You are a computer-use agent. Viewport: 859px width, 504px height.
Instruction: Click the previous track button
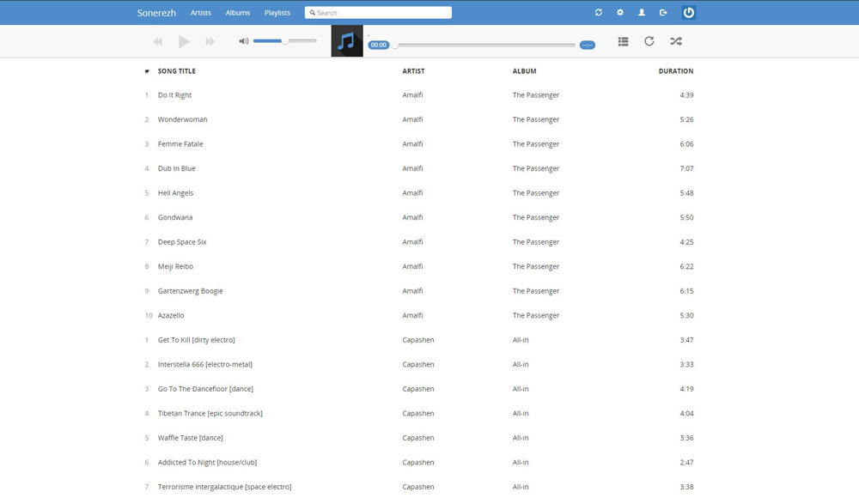point(158,41)
